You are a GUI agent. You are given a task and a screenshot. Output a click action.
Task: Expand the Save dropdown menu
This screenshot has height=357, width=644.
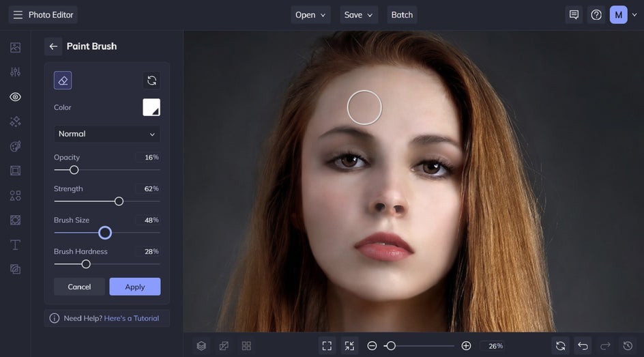pyautogui.click(x=359, y=15)
